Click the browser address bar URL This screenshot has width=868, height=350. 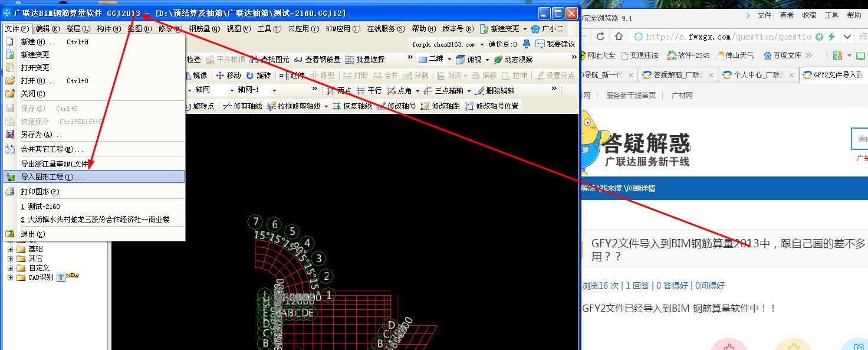[x=729, y=37]
